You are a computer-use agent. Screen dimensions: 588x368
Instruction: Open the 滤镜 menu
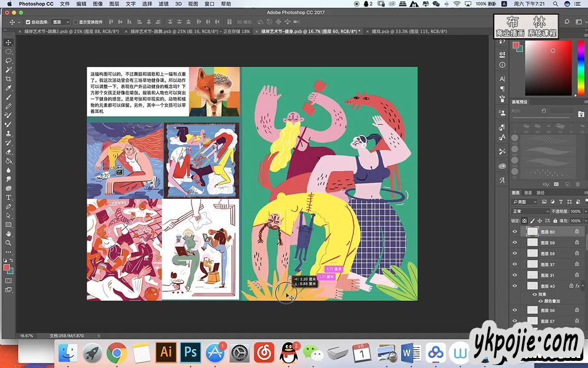(164, 4)
